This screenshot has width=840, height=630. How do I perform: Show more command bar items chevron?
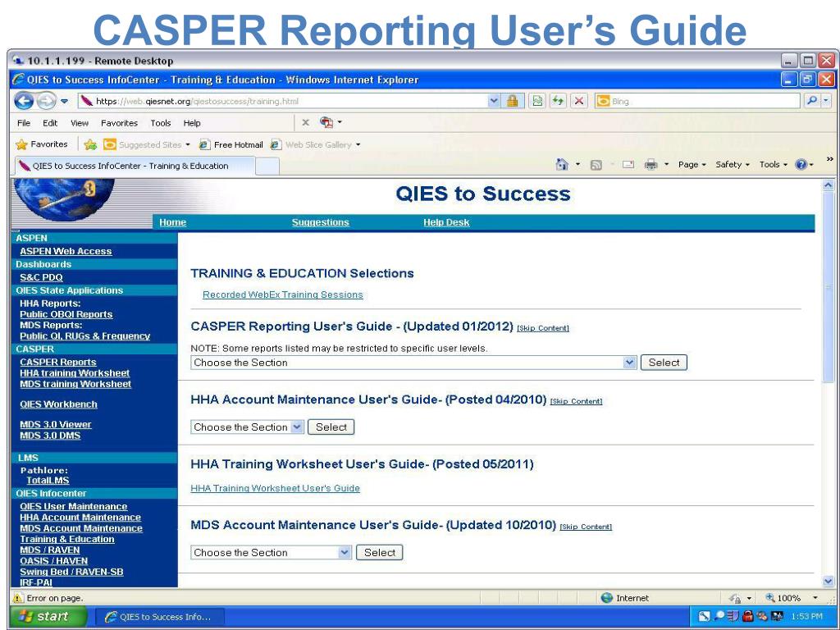click(x=830, y=159)
